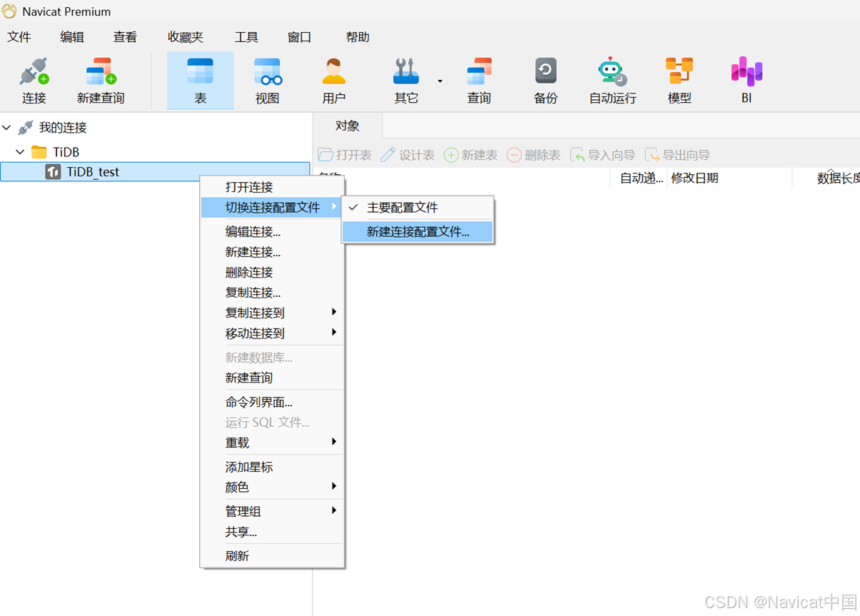Choose greyed 新建数据库... menu entry
Image resolution: width=860 pixels, height=616 pixels.
click(x=272, y=358)
